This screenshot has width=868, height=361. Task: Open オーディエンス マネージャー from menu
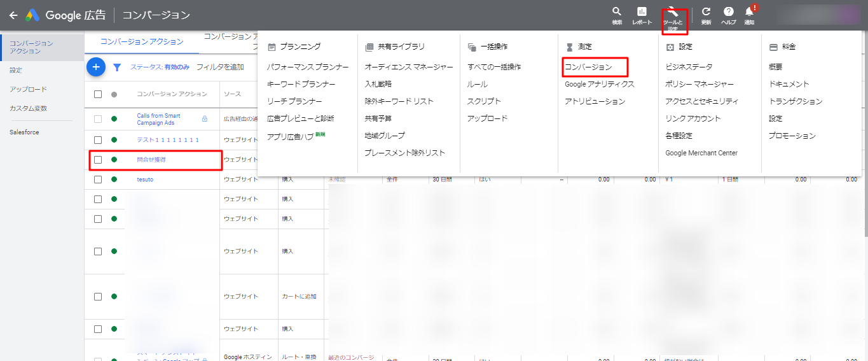point(409,67)
